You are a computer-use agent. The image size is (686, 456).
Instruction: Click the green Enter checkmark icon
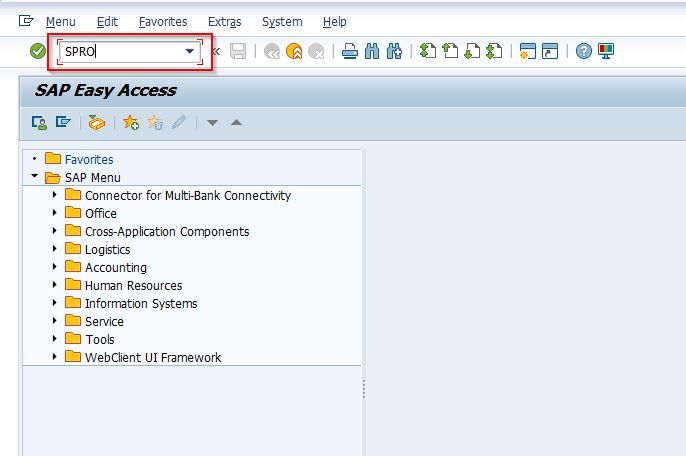(x=38, y=51)
